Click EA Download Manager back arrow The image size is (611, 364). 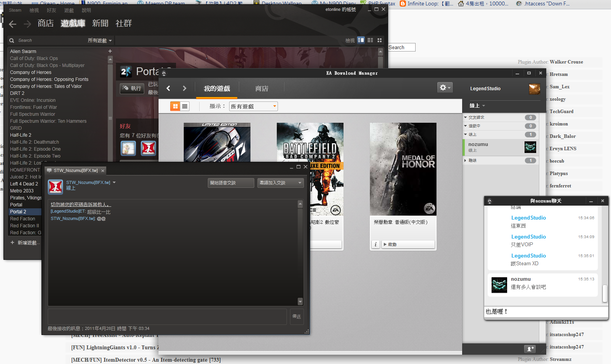tap(168, 88)
